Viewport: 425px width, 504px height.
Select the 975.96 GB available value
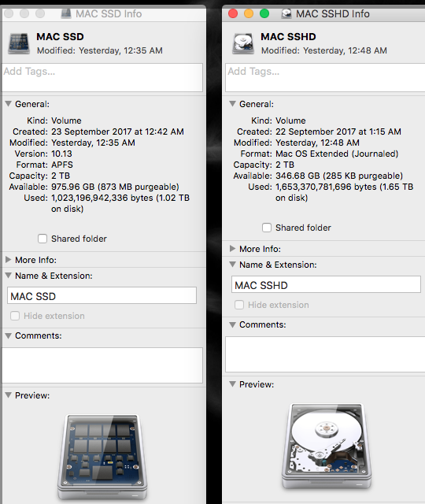(x=115, y=187)
